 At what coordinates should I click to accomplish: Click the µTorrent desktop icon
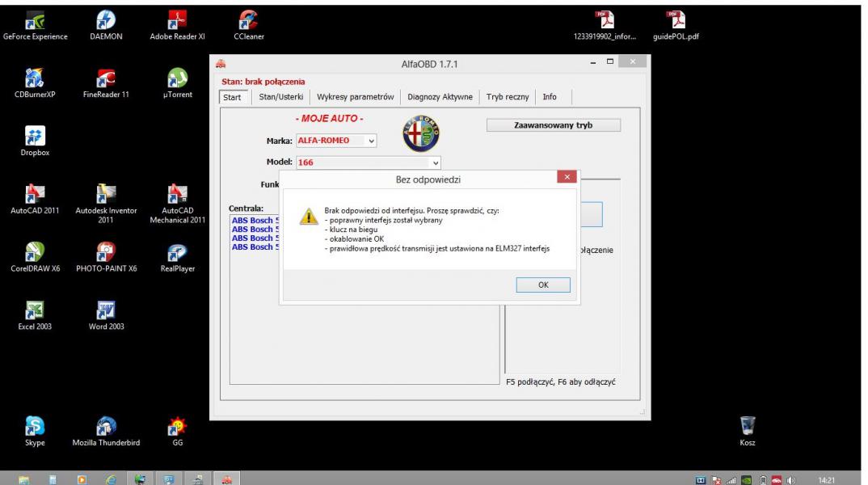point(177,83)
